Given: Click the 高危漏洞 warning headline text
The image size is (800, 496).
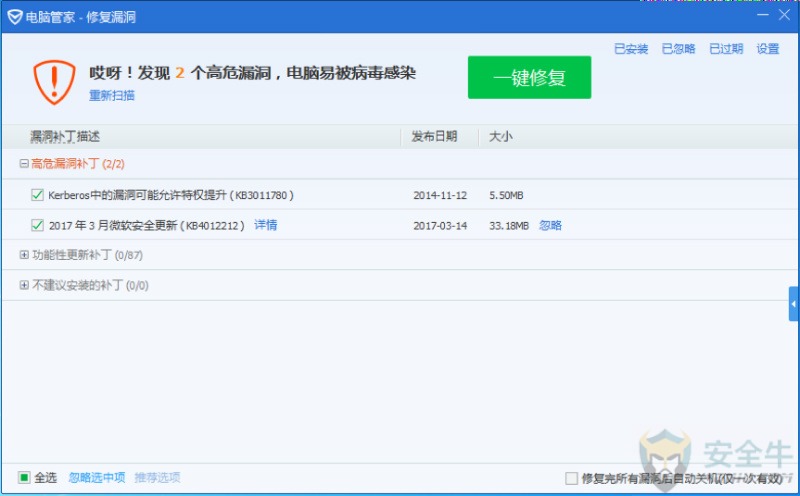Looking at the screenshot, I should pos(253,73).
